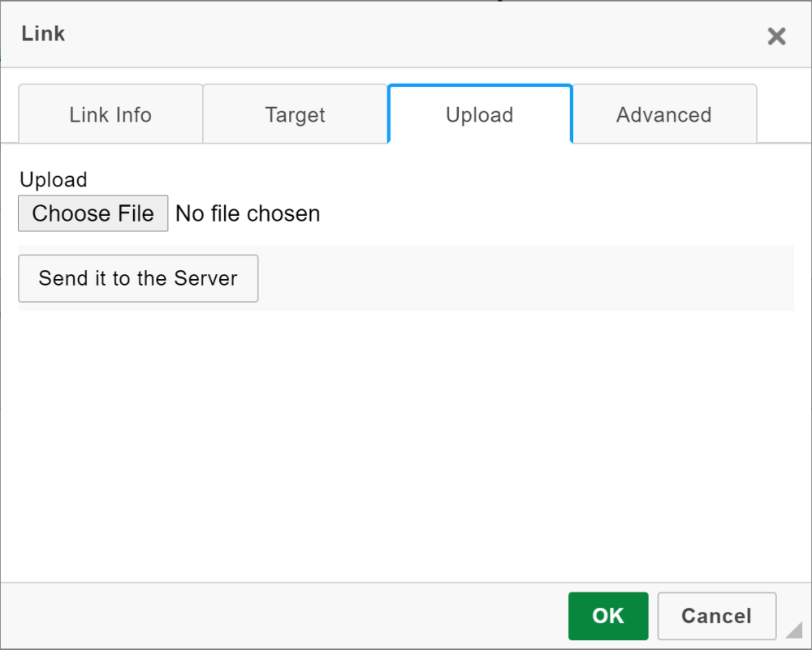Viewport: 812px width, 650px height.
Task: Click the Upload field label
Action: tap(54, 179)
